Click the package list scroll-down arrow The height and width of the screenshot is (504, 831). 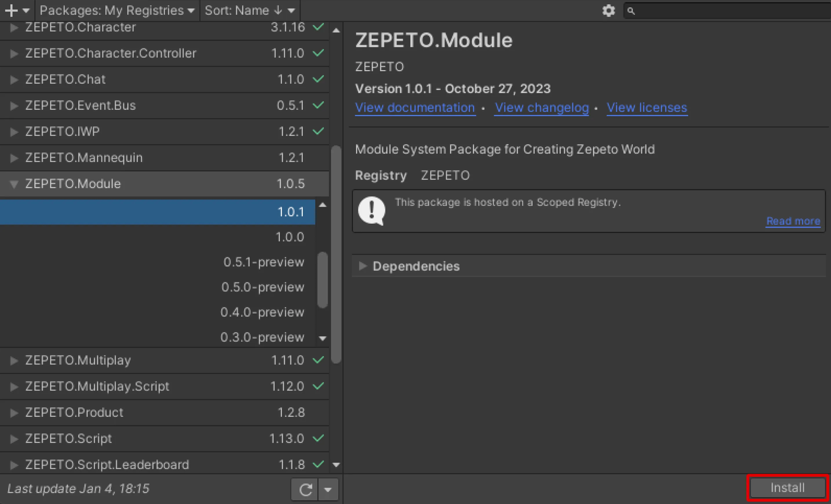(x=336, y=465)
